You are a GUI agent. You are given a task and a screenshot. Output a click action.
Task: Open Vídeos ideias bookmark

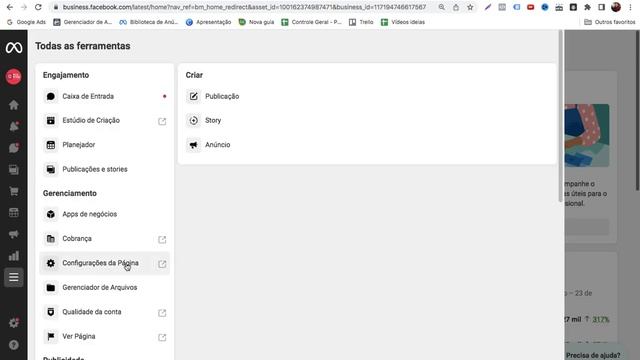pyautogui.click(x=403, y=22)
